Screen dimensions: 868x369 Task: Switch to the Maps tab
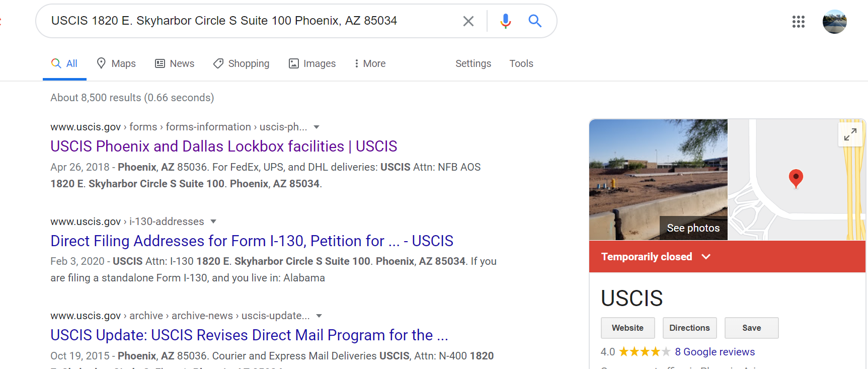[x=116, y=63]
